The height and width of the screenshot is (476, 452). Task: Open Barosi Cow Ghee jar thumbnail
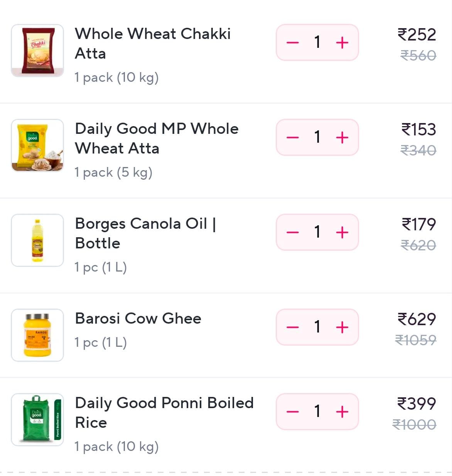point(37,335)
